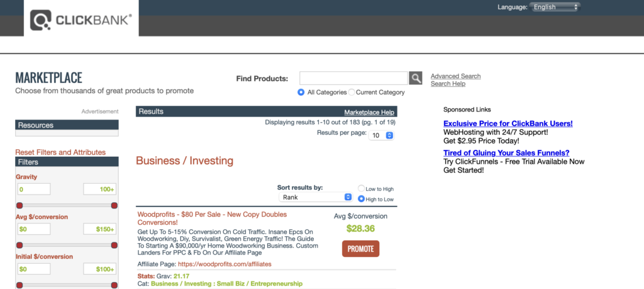644x289 pixels.
Task: Click the Gravity slider's left handle
Action: coord(19,205)
